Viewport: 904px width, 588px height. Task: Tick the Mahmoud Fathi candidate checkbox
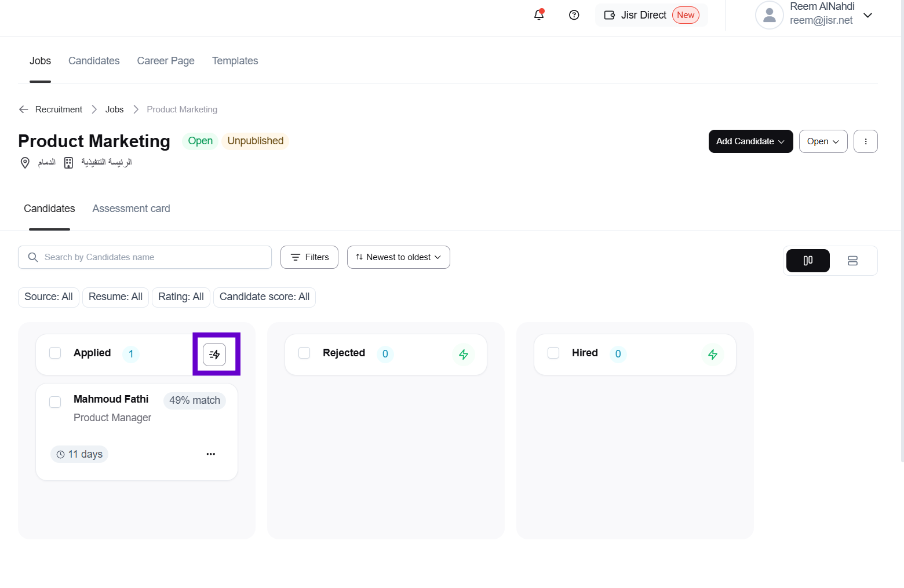pyautogui.click(x=55, y=402)
